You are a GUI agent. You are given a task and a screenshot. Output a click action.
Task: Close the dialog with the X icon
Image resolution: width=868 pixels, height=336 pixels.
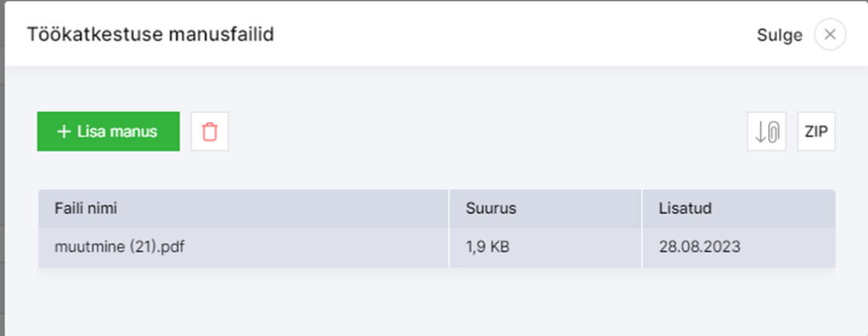pyautogui.click(x=830, y=35)
